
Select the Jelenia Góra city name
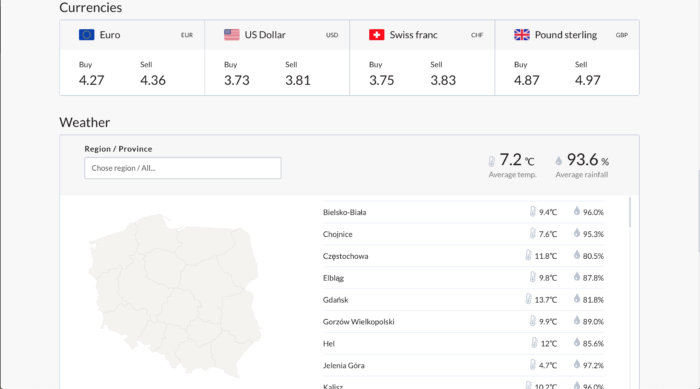(x=343, y=365)
